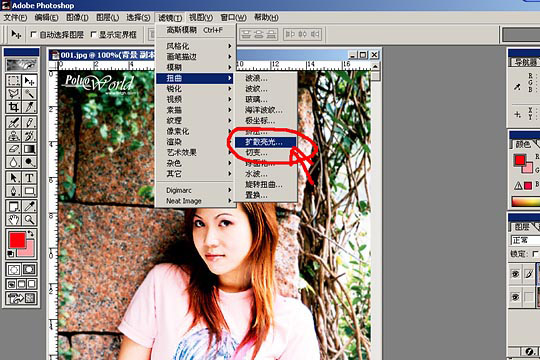This screenshot has width=540, height=360.
Task: Click the layer style icon in the Layers panel
Action: pyautogui.click(x=530, y=351)
